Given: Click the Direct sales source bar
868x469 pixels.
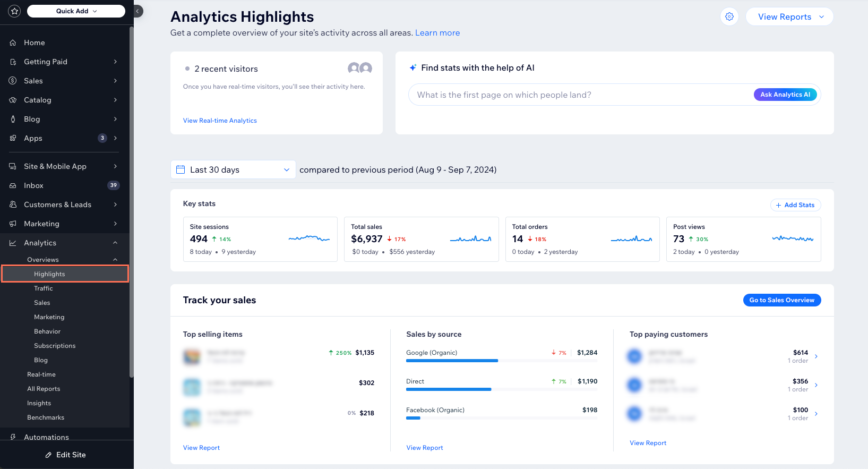Looking at the screenshot, I should click(502, 389).
